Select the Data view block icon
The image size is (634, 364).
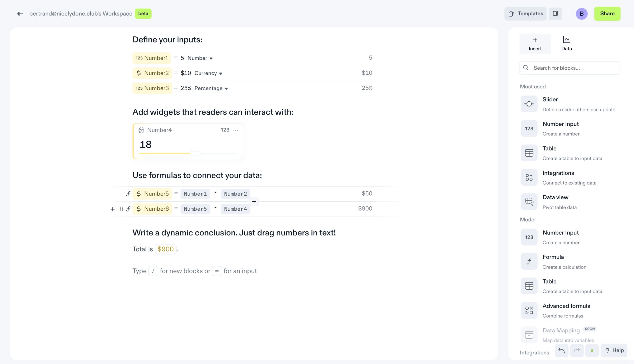tap(529, 202)
